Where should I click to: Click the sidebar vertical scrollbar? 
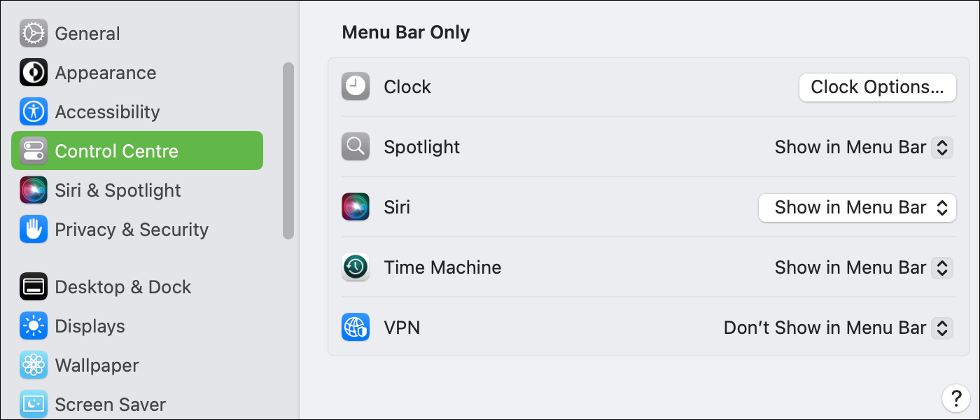click(288, 150)
